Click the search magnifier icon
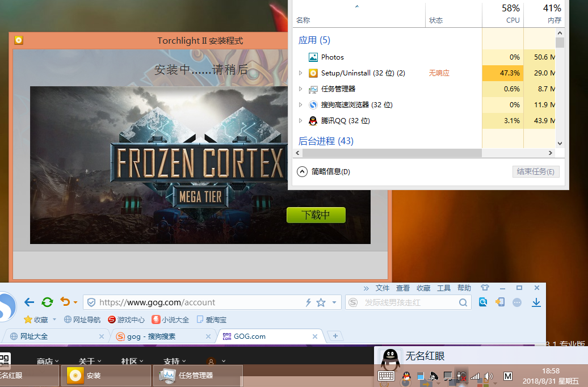588x387 pixels. (463, 302)
